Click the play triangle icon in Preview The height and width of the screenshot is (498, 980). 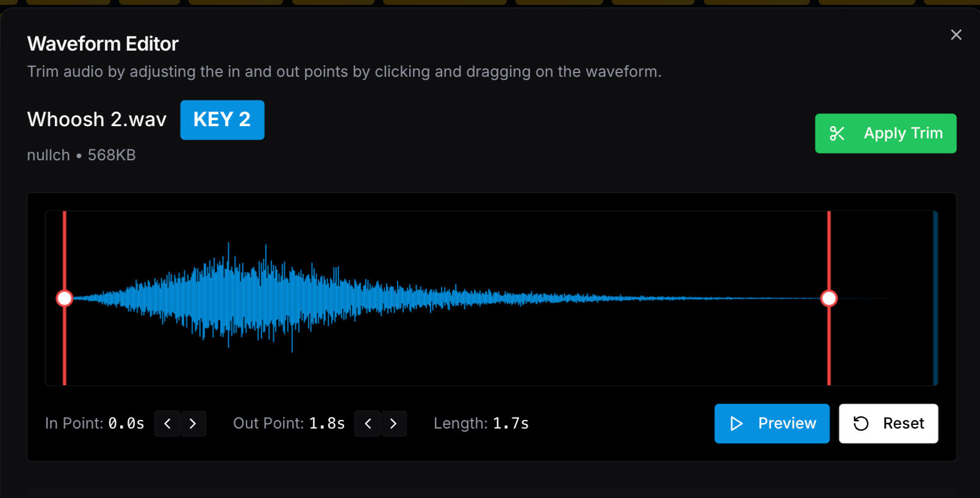coord(736,423)
